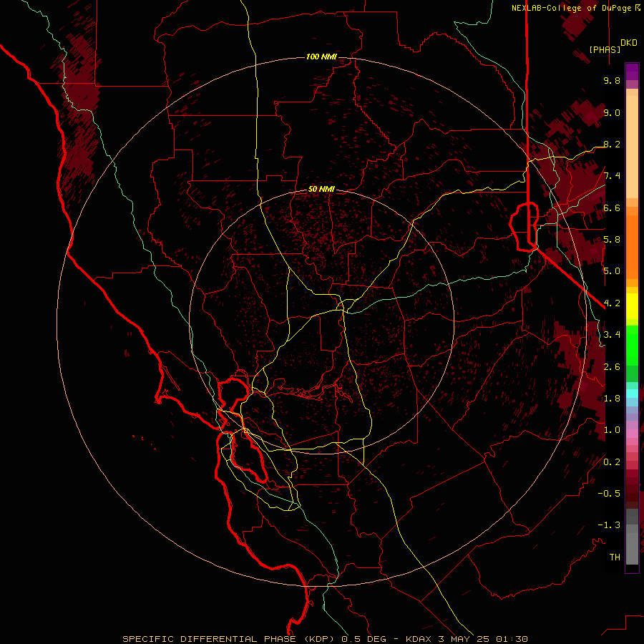The width and height of the screenshot is (644, 644).
Task: Pick the purple swatch atop the color bar
Action: click(632, 72)
